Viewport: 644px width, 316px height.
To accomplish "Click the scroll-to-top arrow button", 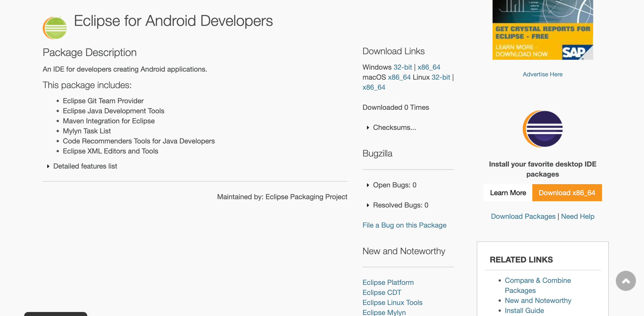I will click(626, 281).
